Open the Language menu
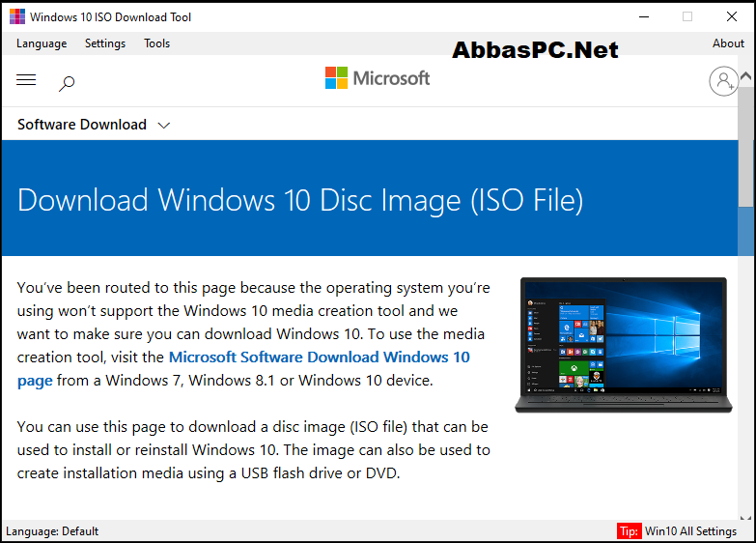756x543 pixels. click(x=42, y=43)
